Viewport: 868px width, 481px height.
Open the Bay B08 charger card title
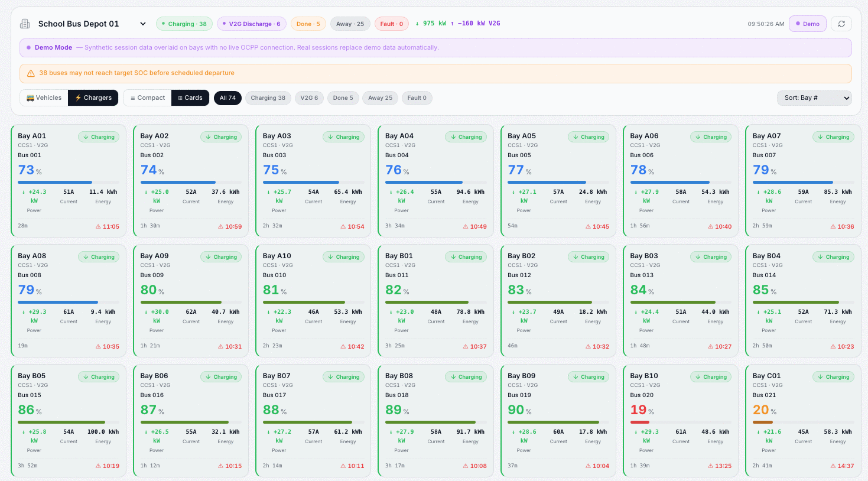click(399, 376)
